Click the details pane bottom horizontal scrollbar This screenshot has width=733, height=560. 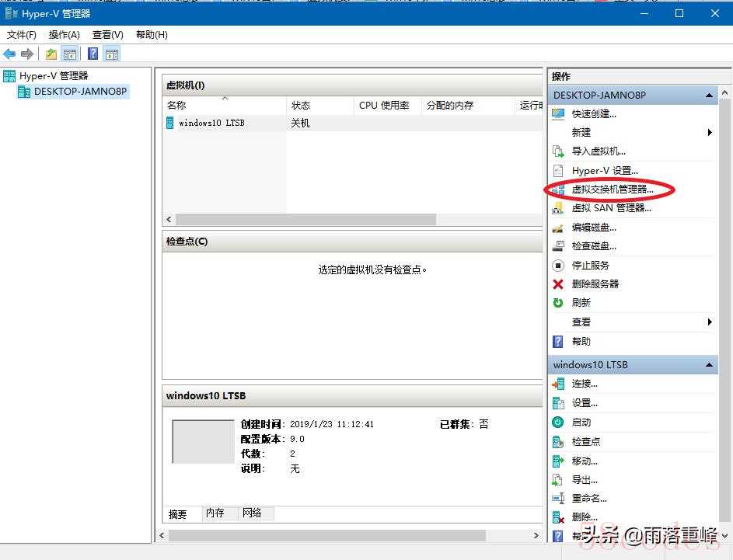click(x=326, y=535)
